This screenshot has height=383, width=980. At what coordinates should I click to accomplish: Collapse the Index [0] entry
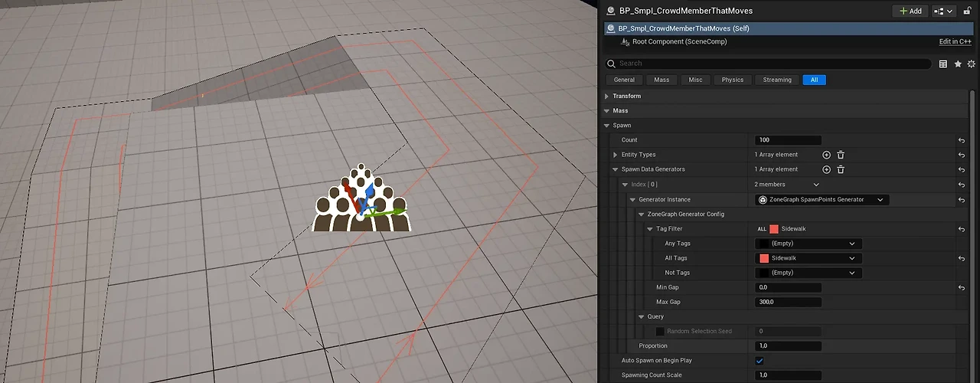point(625,185)
